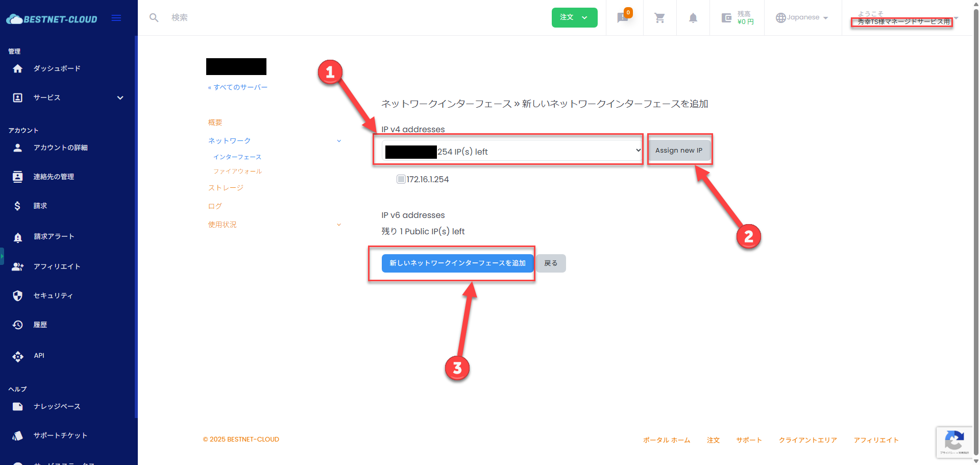The image size is (980, 465).
Task: Follow the すべてのサーバー back link
Action: coord(238,87)
